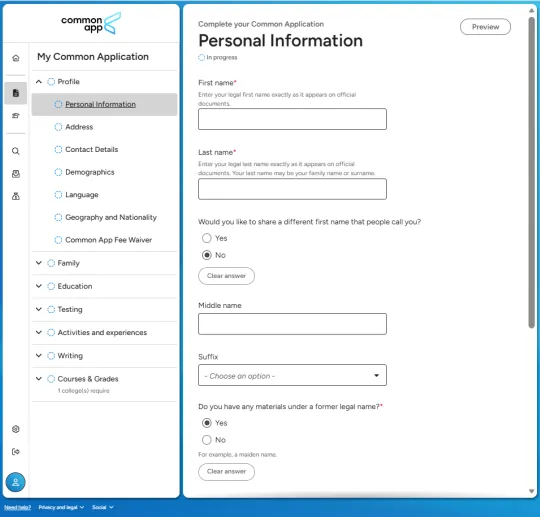Image resolution: width=540 pixels, height=517 pixels.
Task: Select the My Common Application document icon
Action: [15, 93]
